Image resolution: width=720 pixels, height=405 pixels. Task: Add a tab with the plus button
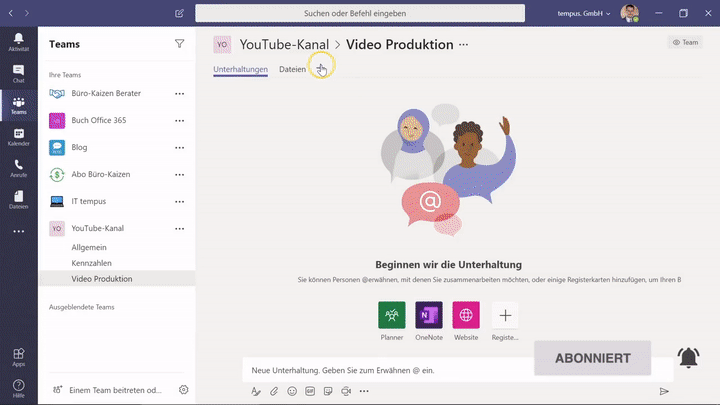321,69
